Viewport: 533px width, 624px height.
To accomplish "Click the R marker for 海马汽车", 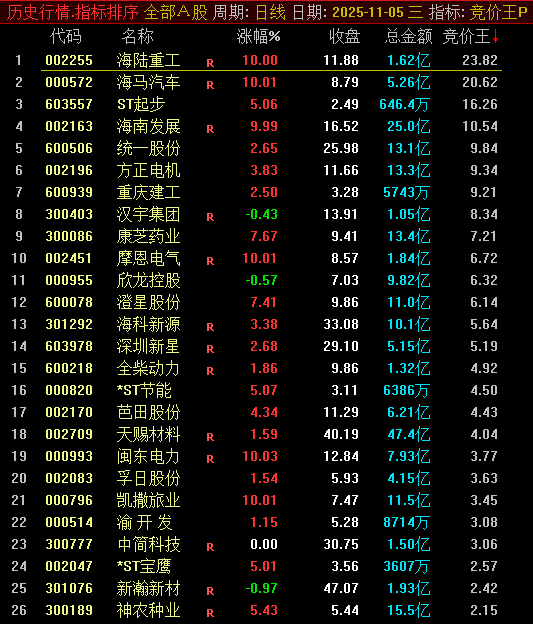I will pyautogui.click(x=210, y=85).
